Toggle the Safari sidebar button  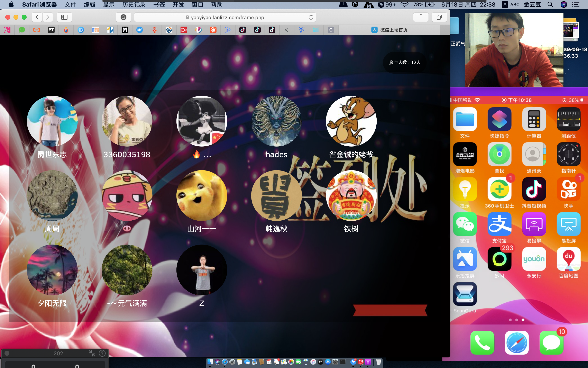point(64,17)
